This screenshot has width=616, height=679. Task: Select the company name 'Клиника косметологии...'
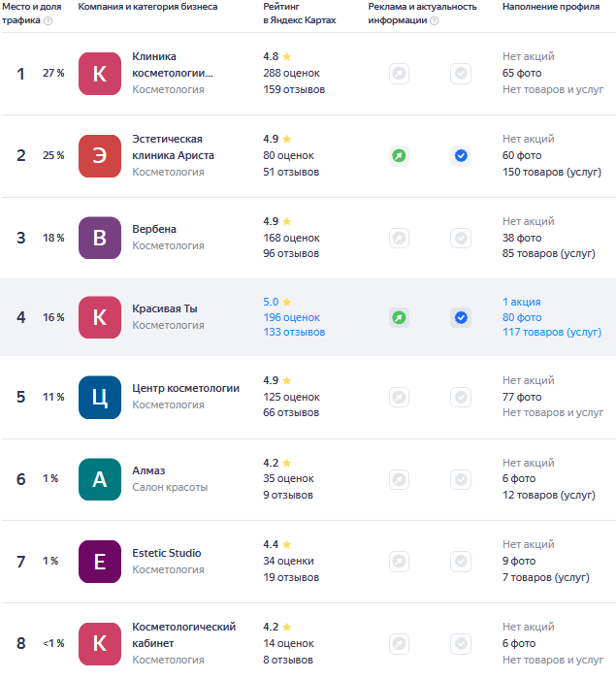pos(173,65)
